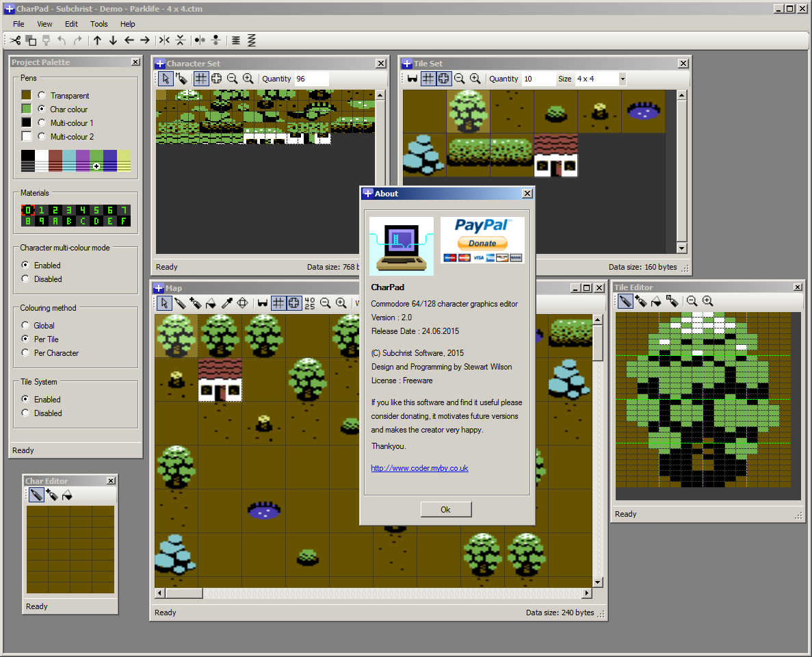Screen dimensions: 812x657
Task: Open the Help menu
Action: click(127, 24)
